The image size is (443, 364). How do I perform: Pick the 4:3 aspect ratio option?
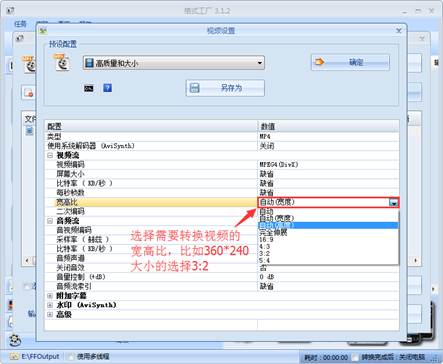tap(328, 246)
